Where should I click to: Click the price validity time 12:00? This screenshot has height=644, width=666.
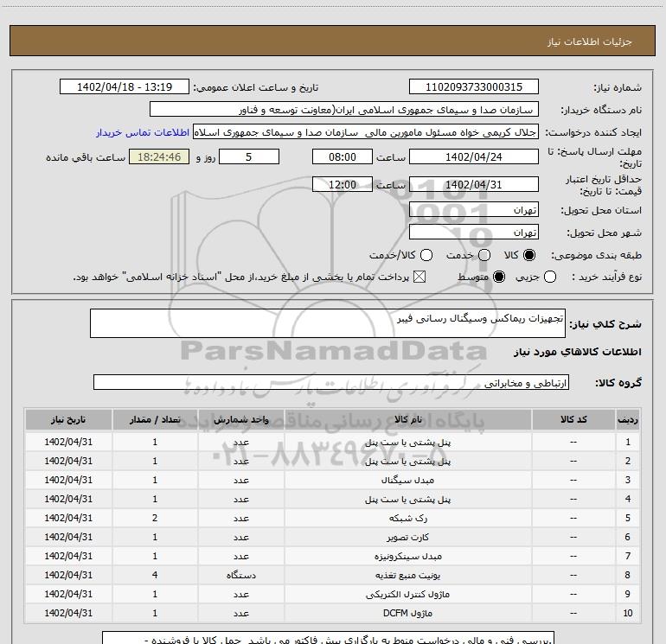343,184
